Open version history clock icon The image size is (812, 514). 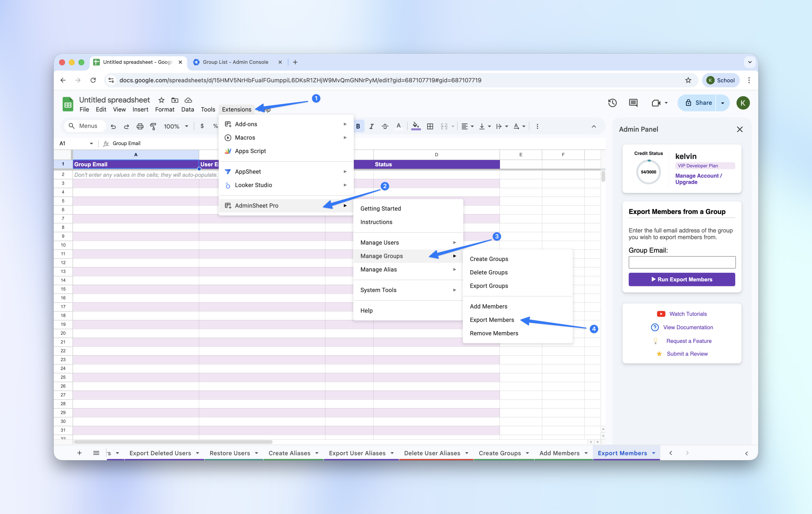pos(612,103)
